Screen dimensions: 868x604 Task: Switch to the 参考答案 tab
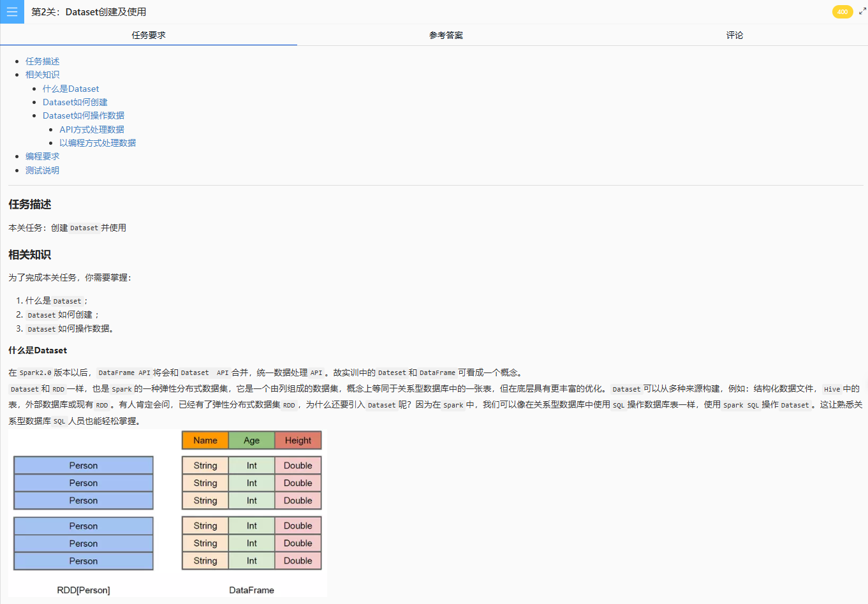point(446,35)
